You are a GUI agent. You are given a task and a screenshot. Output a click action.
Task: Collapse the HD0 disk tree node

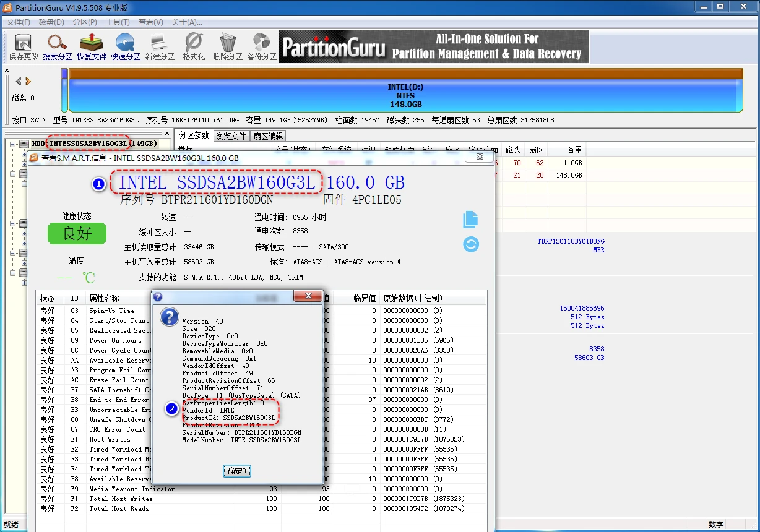[12, 144]
